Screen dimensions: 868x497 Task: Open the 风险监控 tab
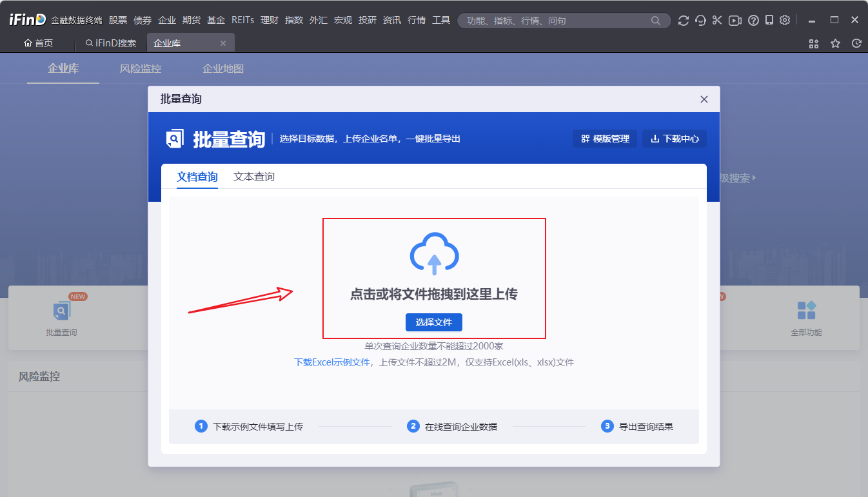pos(140,68)
